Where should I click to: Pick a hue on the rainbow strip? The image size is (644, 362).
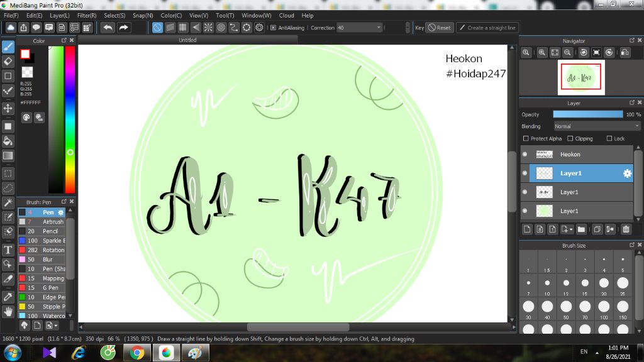[x=70, y=119]
